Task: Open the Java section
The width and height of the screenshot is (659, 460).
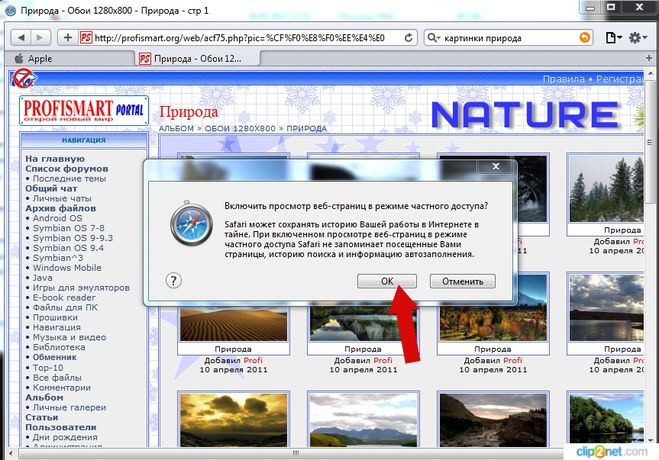Action: 42,278
